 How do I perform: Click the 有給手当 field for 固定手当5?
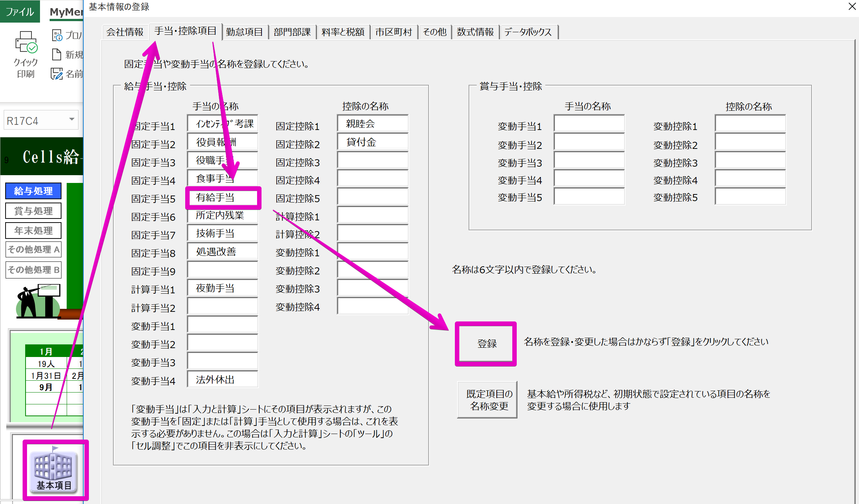click(x=223, y=198)
